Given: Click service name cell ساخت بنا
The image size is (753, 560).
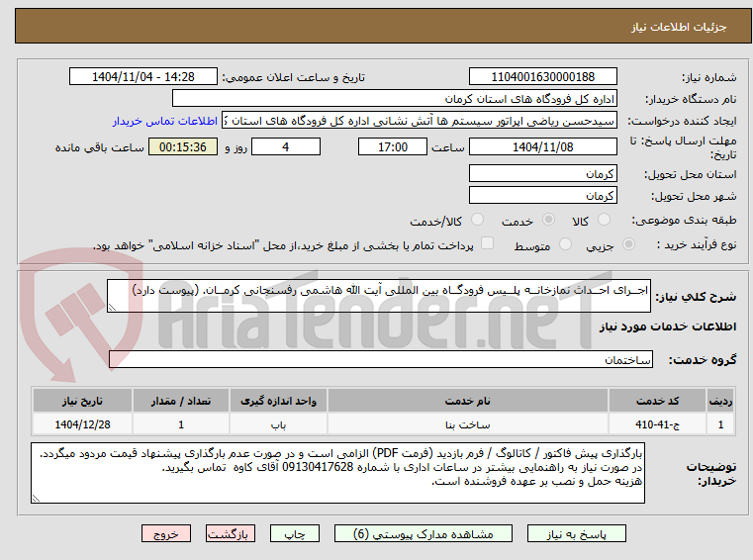Looking at the screenshot, I should pyautogui.click(x=468, y=424).
